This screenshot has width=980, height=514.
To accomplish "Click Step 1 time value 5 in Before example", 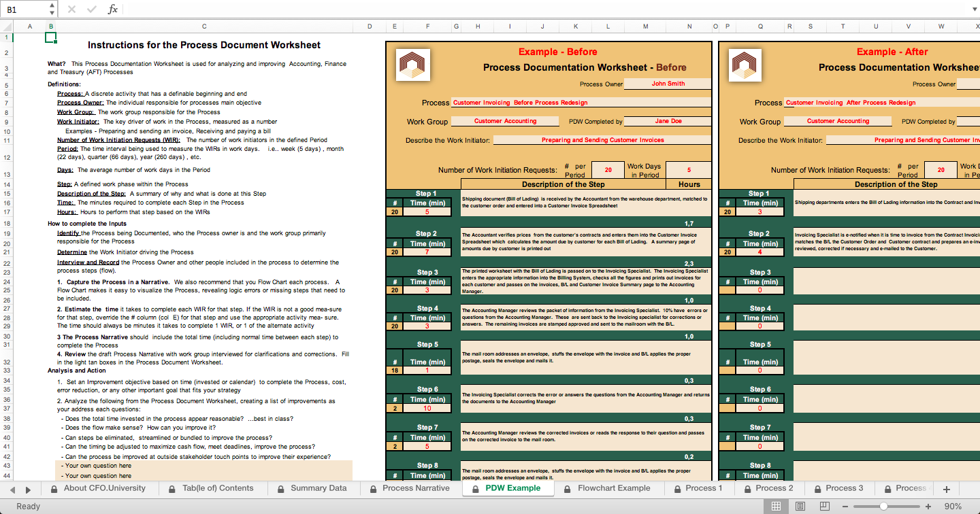I will click(x=427, y=211).
